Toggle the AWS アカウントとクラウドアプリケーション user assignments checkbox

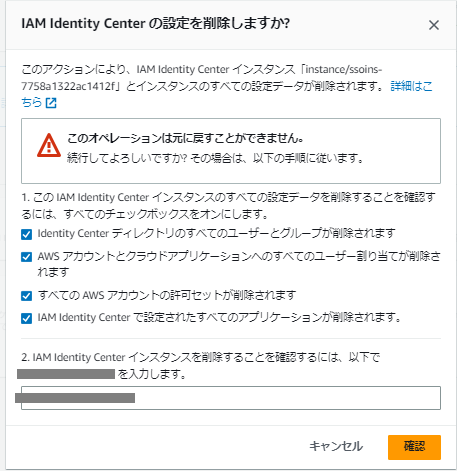click(x=26, y=257)
